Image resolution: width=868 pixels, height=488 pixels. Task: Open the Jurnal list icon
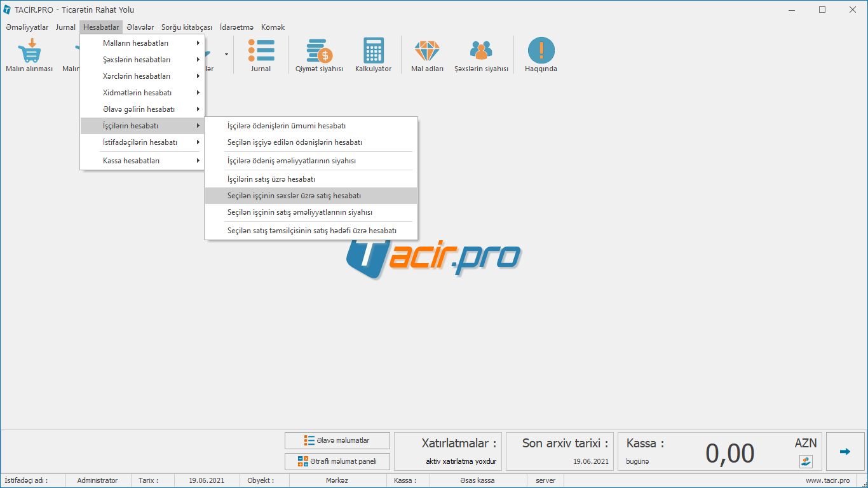261,51
